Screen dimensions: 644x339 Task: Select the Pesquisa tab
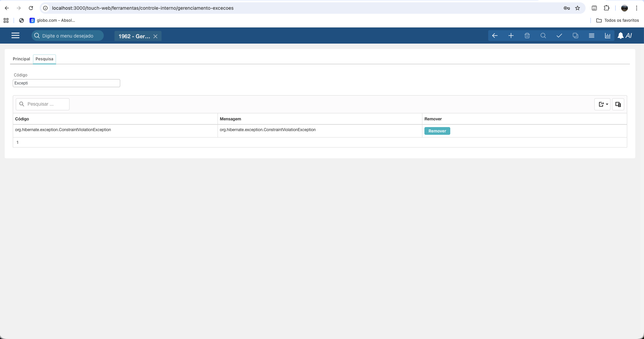point(44,59)
